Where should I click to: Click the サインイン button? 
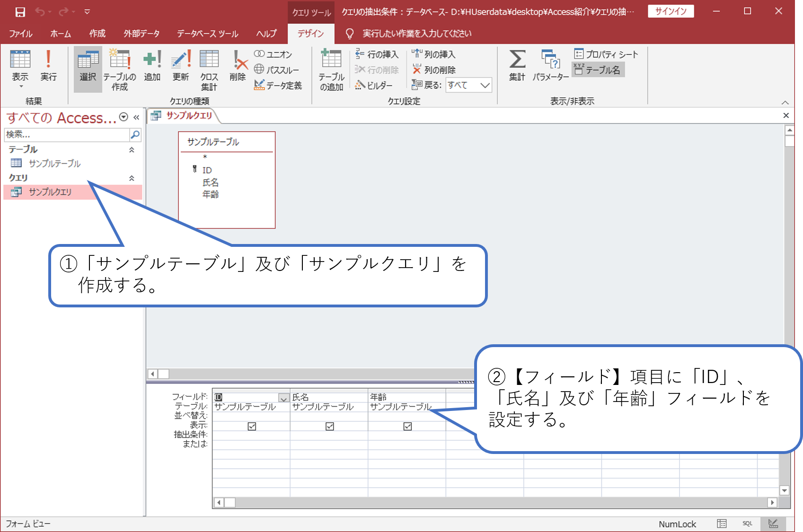pyautogui.click(x=670, y=11)
